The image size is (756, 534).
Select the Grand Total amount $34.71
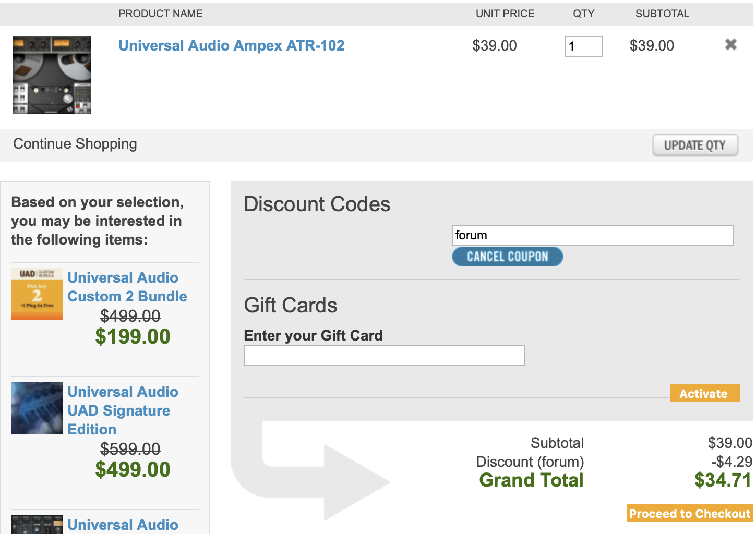click(723, 480)
